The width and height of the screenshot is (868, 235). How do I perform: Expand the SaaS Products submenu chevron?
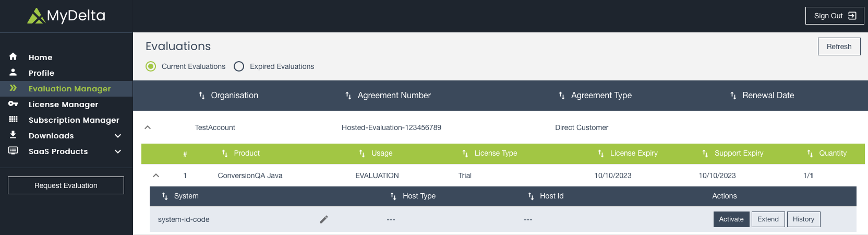pos(118,151)
